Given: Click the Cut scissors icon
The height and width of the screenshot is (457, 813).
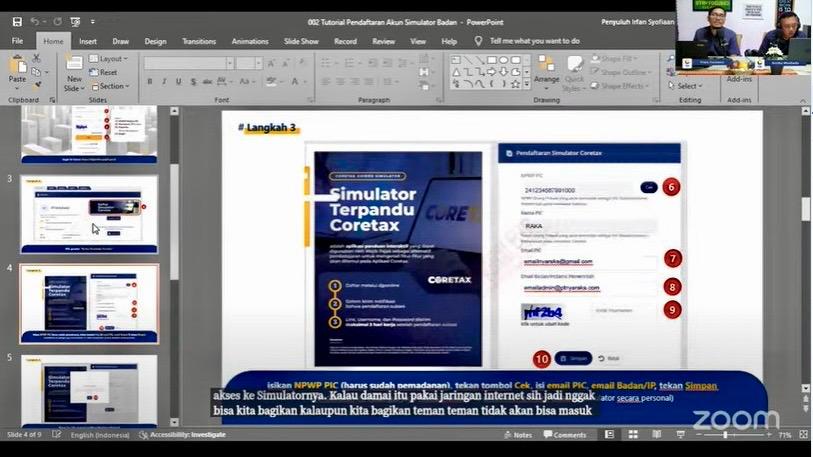Looking at the screenshot, I should point(38,59).
